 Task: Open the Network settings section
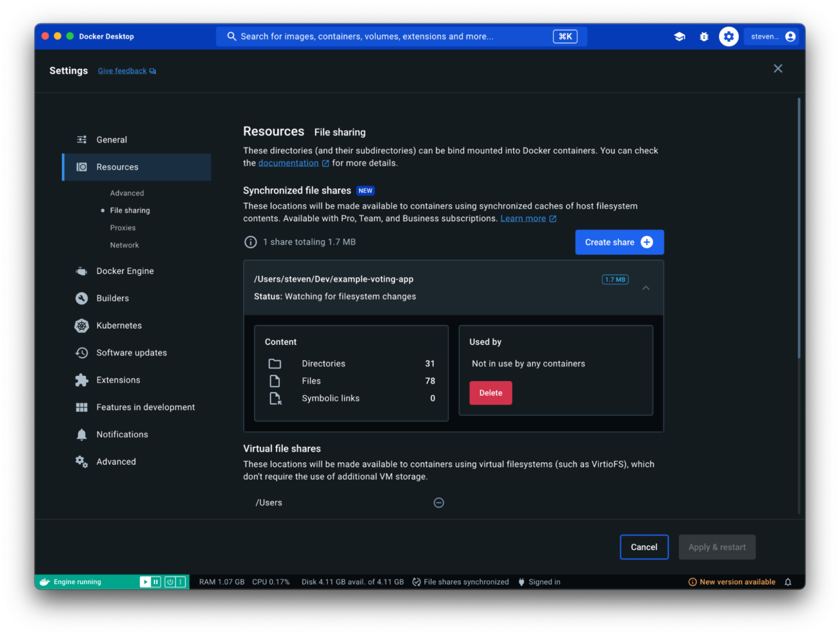click(124, 245)
